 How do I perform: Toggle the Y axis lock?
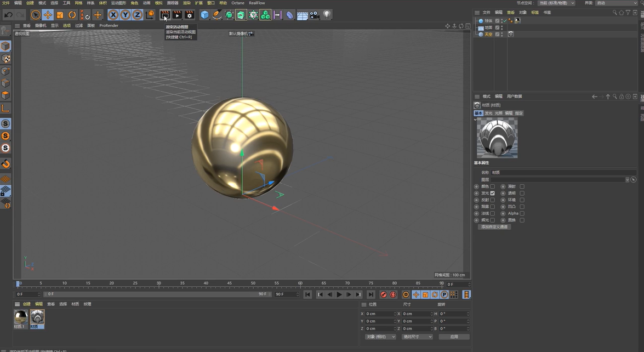pyautogui.click(x=126, y=15)
